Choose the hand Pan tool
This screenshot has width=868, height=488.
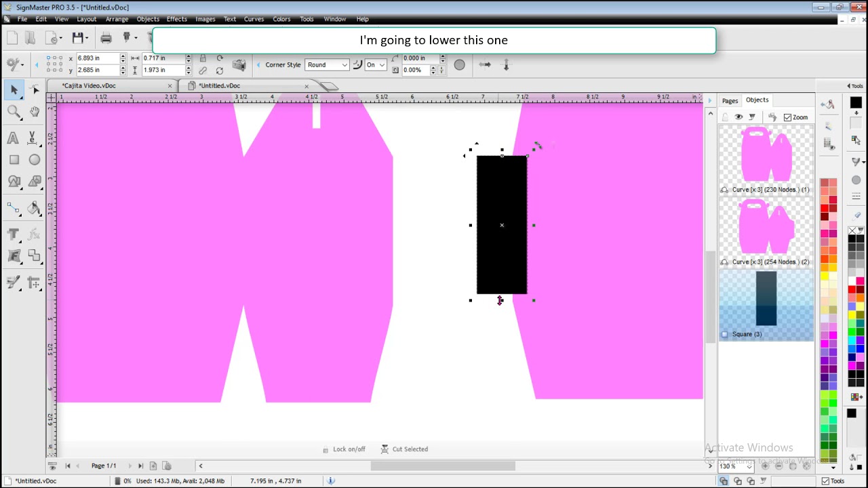coord(35,112)
